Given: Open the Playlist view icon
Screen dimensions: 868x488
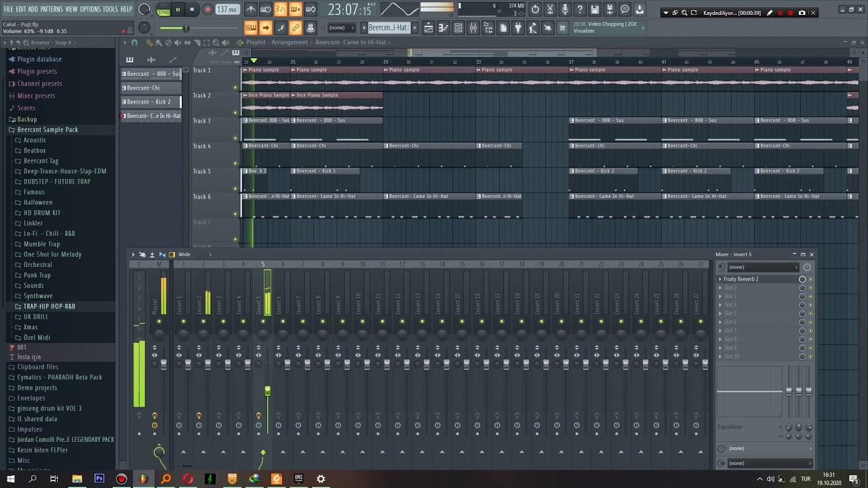Looking at the screenshot, I should (429, 28).
